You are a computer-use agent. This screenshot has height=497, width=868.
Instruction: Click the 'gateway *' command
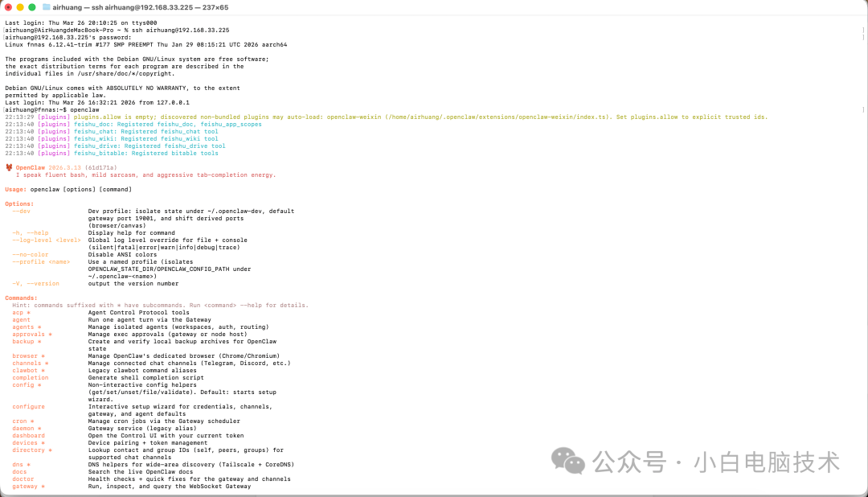pyautogui.click(x=28, y=486)
